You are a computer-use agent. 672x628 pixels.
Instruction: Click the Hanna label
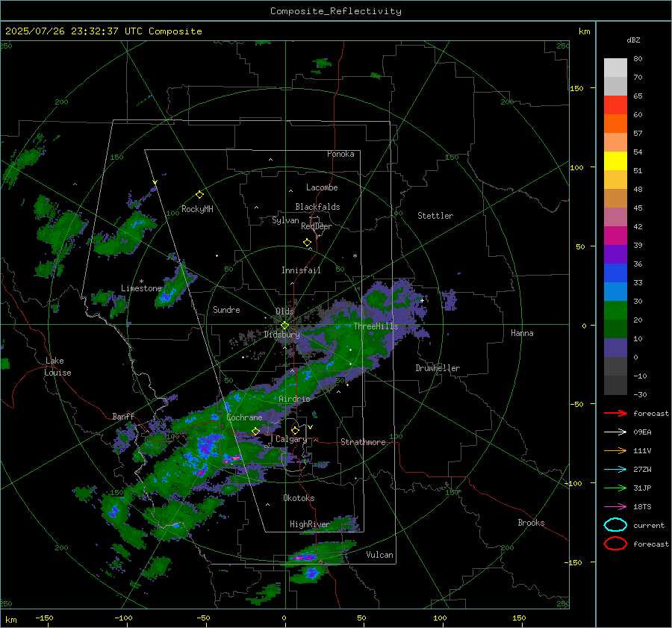click(x=522, y=333)
